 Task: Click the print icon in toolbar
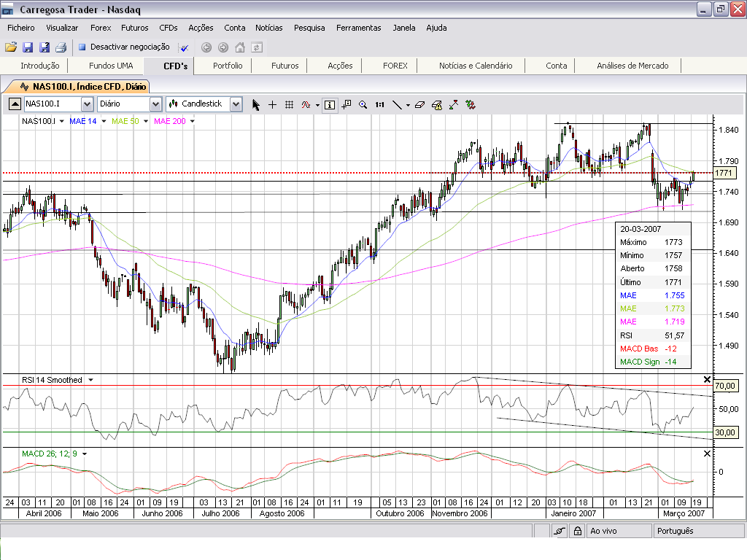click(x=61, y=47)
